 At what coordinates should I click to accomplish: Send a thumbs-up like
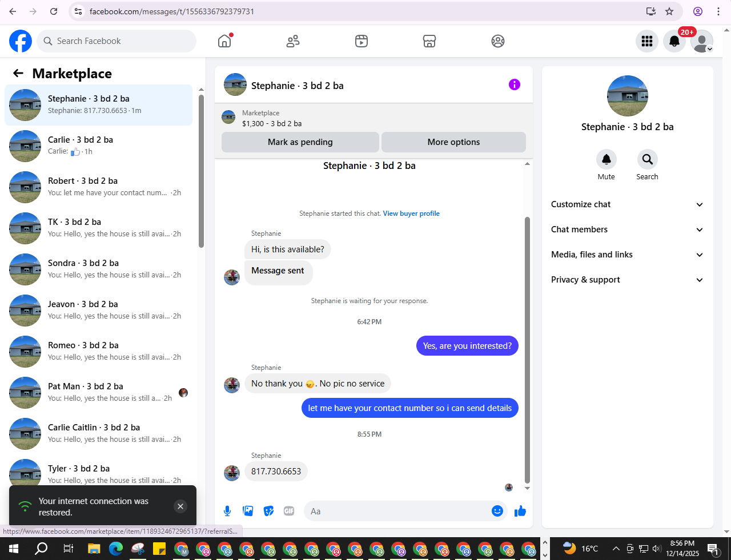point(520,511)
